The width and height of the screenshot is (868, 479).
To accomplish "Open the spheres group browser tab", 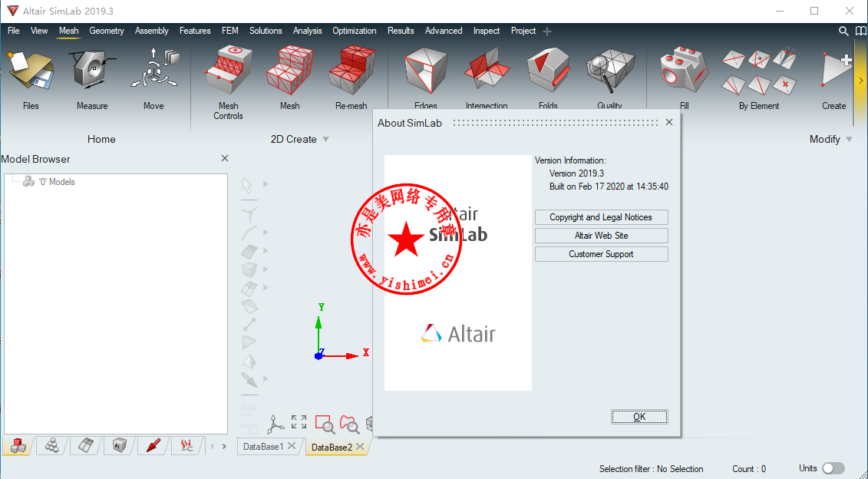I will point(52,446).
